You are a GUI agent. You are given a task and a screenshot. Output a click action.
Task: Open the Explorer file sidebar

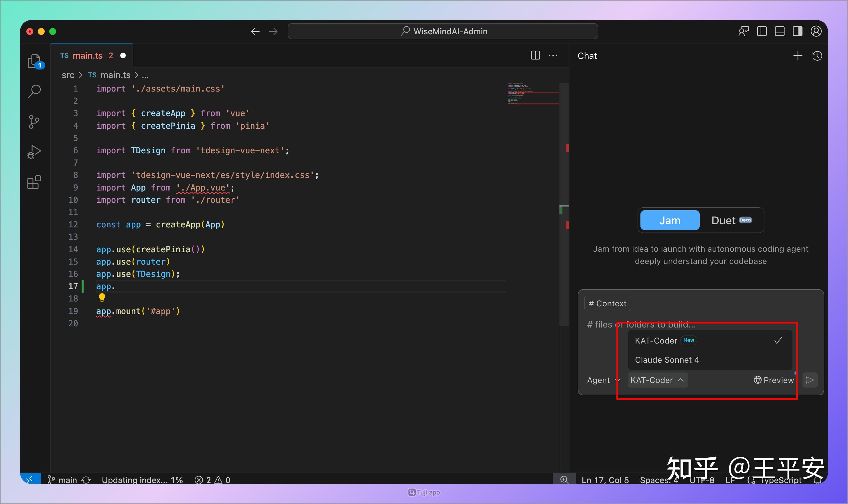(34, 61)
